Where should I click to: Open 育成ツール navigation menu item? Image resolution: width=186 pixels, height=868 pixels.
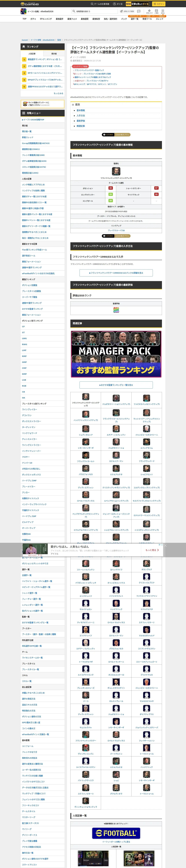(147, 19)
